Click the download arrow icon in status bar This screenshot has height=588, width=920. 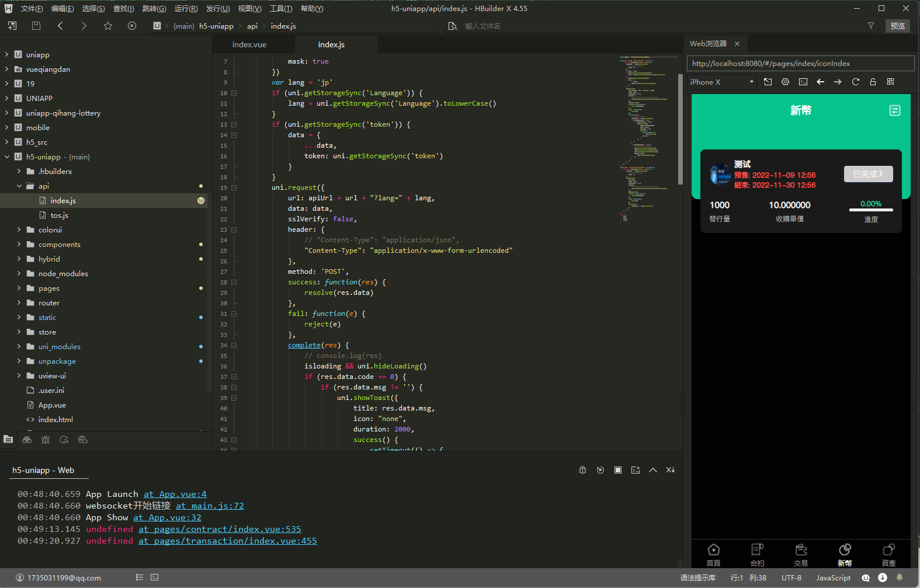883,577
